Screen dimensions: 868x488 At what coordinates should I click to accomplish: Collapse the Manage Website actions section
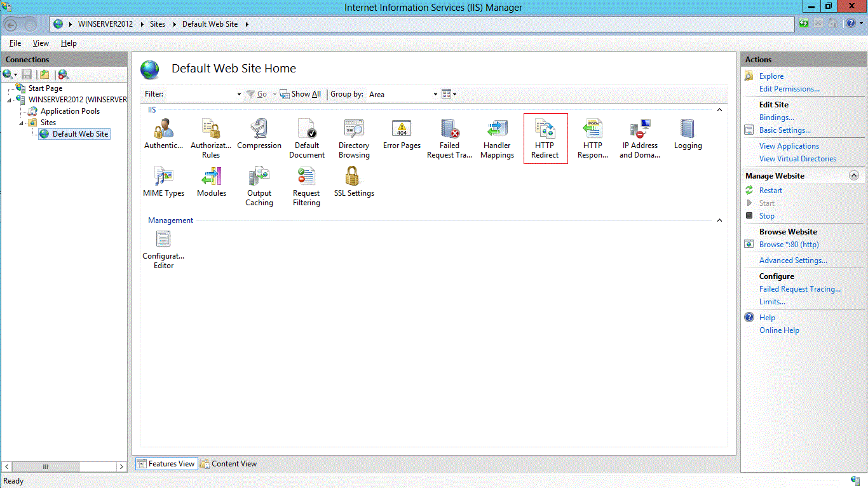click(854, 175)
